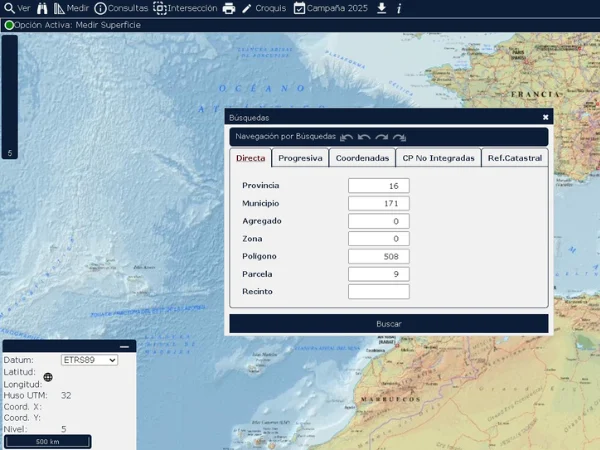Click the globe icon beside Latitud

tap(48, 378)
